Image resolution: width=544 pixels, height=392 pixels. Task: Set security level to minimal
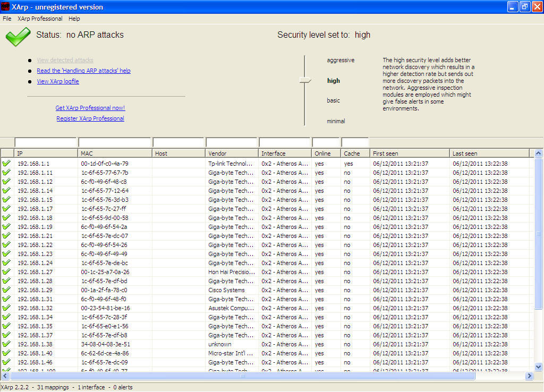click(336, 121)
